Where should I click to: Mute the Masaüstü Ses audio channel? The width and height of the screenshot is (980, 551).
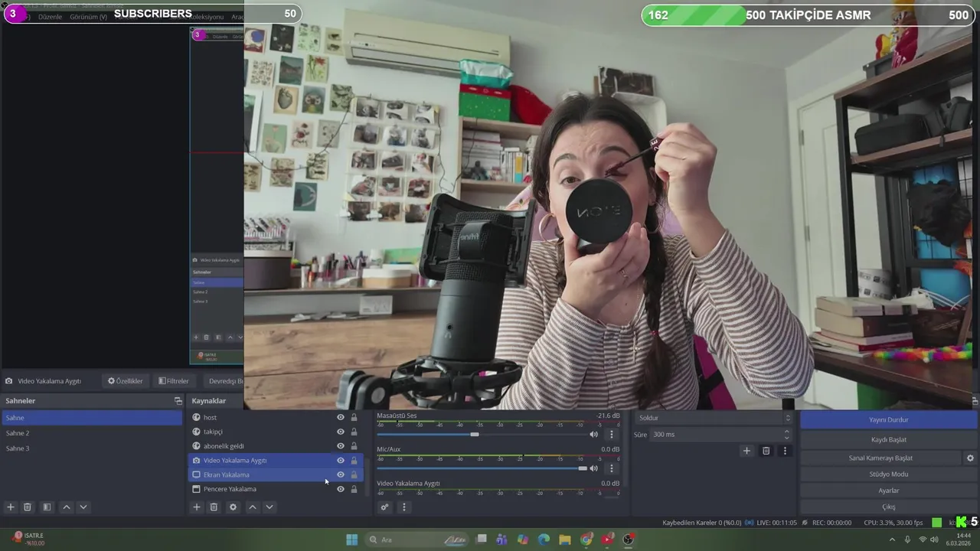click(x=593, y=435)
